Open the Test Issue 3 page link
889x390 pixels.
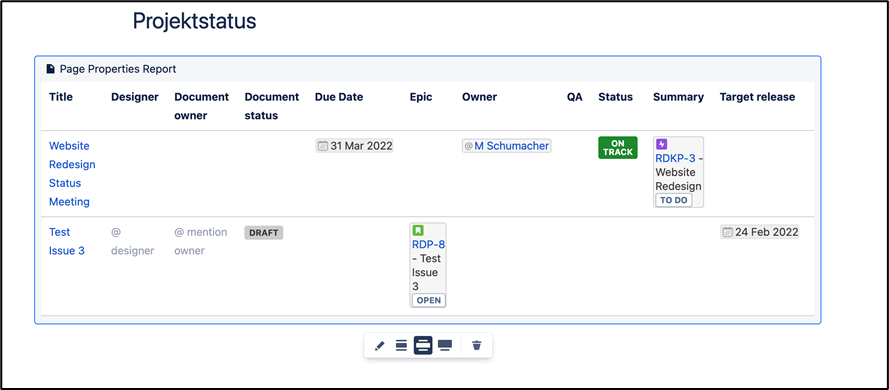tap(67, 241)
